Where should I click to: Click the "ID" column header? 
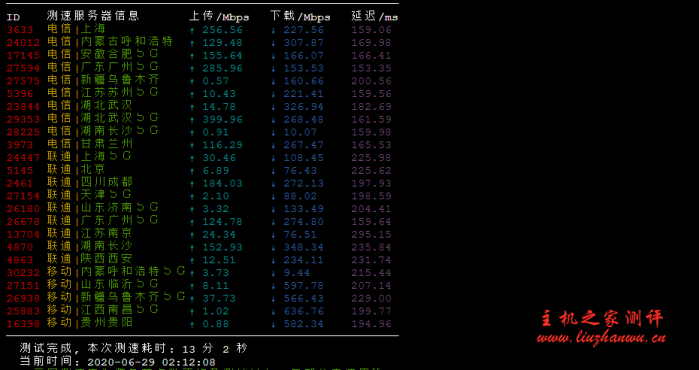tap(13, 17)
